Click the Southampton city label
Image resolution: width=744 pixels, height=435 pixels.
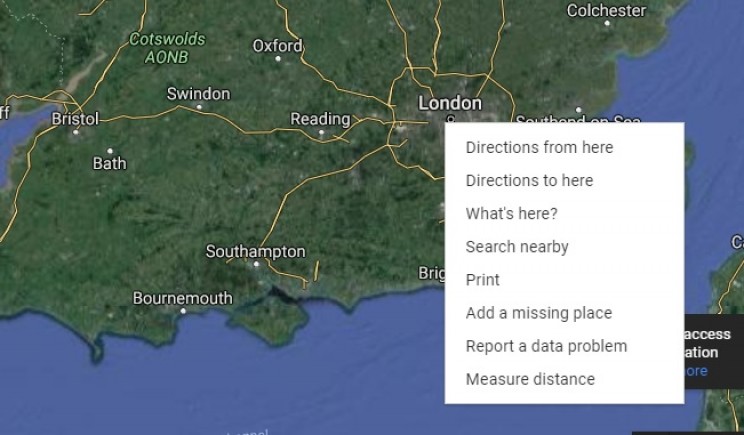[255, 252]
